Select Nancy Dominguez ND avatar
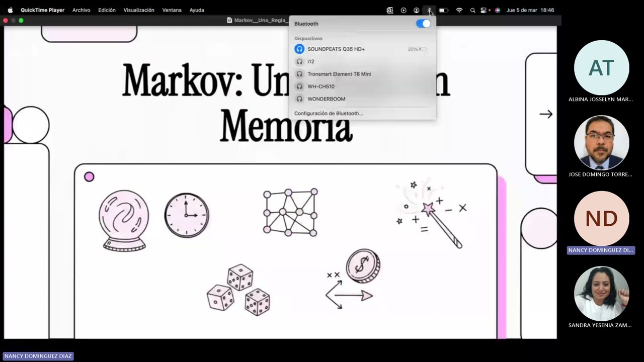Viewport: 644px width, 362px height. click(x=601, y=219)
